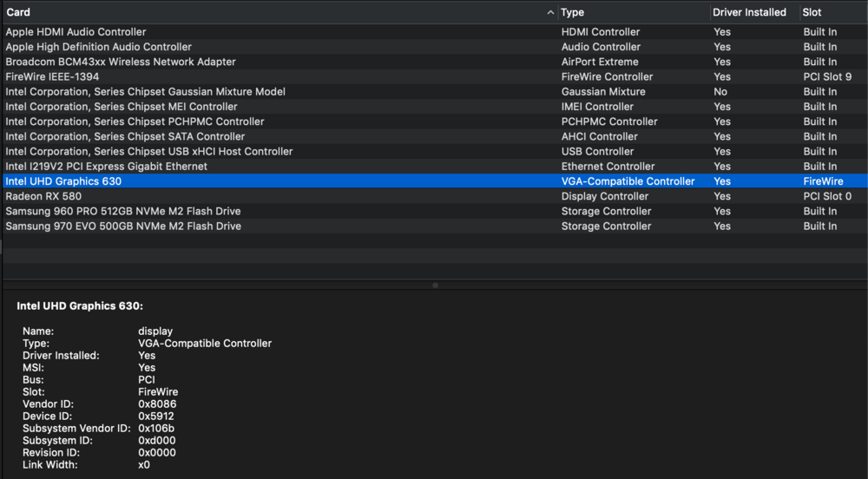Select Samsung 960 PRO 512GB NVMe drive
868x479 pixels.
(x=123, y=211)
